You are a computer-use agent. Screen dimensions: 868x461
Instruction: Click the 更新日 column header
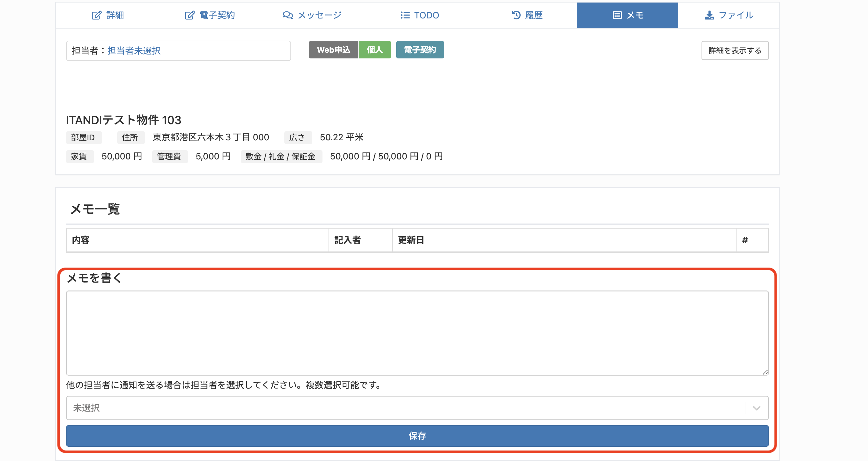pos(564,240)
